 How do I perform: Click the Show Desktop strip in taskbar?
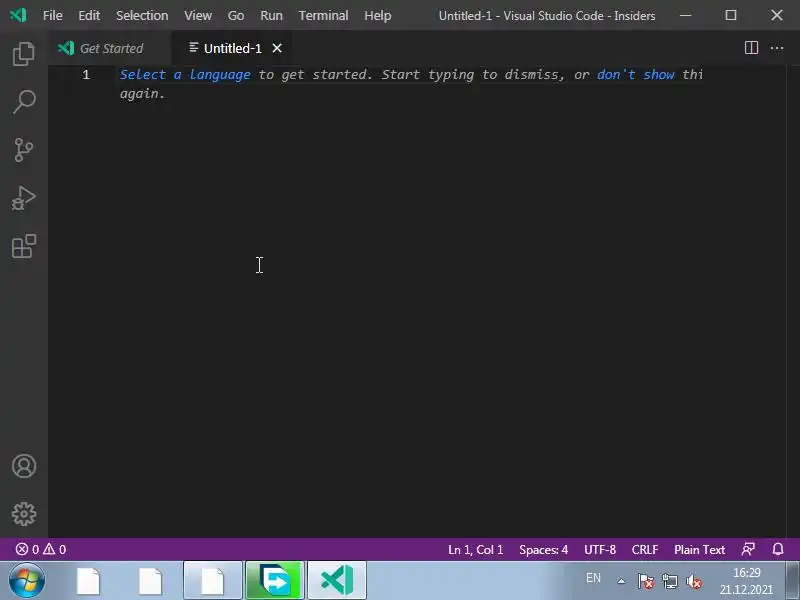792,580
